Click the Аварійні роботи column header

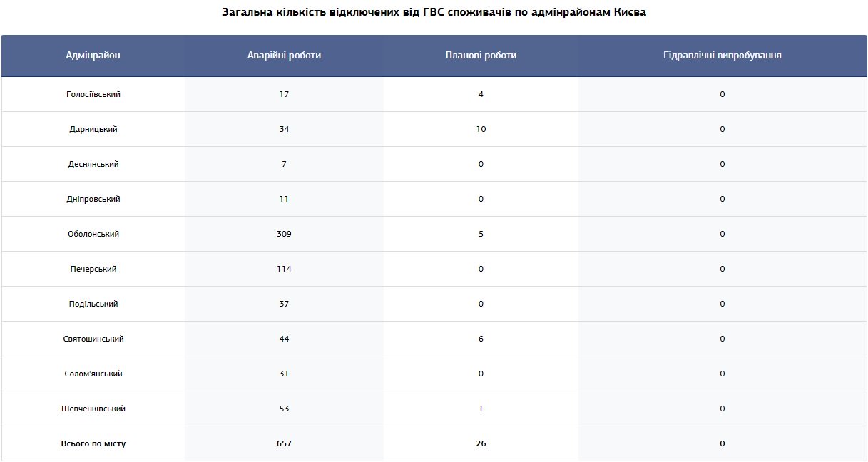click(284, 56)
